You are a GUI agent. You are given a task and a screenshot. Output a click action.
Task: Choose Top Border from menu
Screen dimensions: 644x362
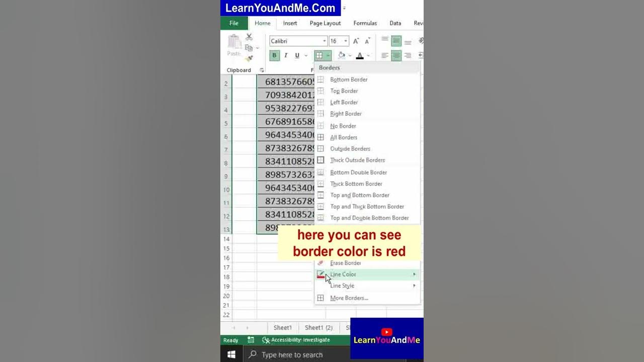(367, 91)
